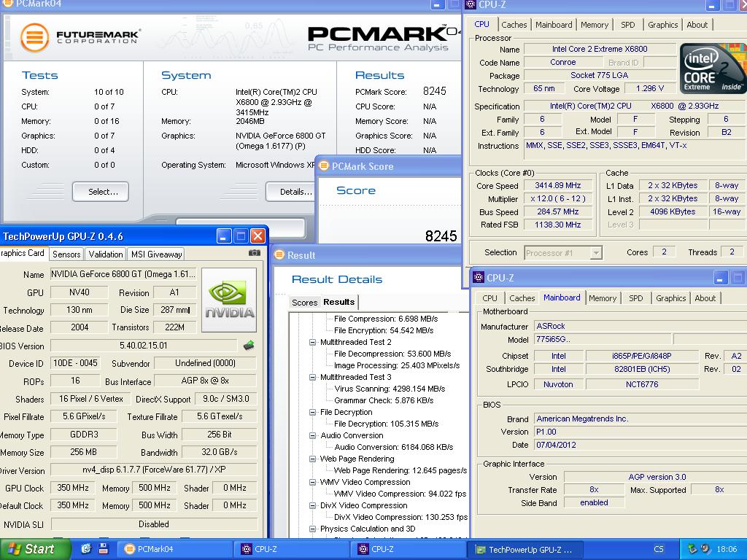Click first CPU-Z taskbar button
Viewport: 747px width, 560px height.
[x=293, y=549]
